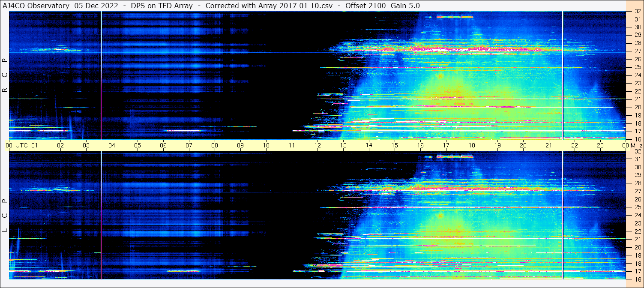Click the 16 MHz label on the LCP scale
Image resolution: width=644 pixels, height=288 pixels.
(x=637, y=279)
